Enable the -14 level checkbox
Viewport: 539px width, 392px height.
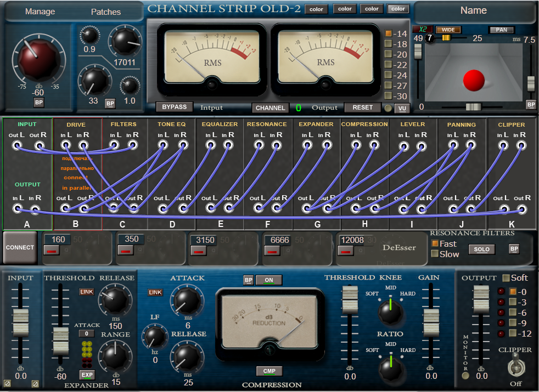click(388, 33)
